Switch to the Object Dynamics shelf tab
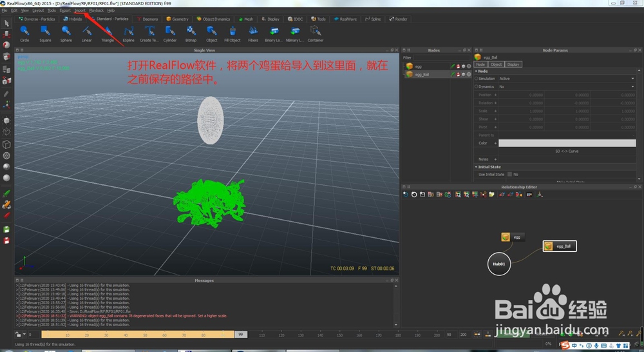This screenshot has height=352, width=644. (213, 19)
